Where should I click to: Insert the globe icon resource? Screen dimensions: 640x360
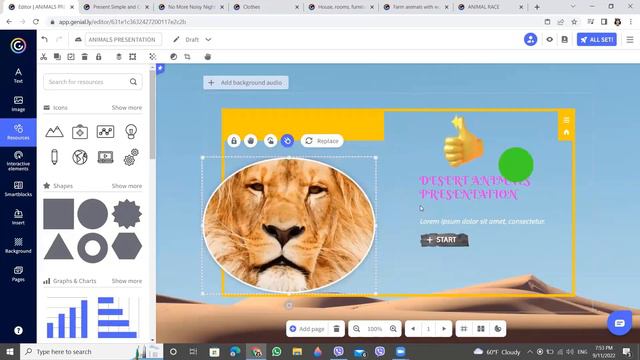(x=80, y=157)
